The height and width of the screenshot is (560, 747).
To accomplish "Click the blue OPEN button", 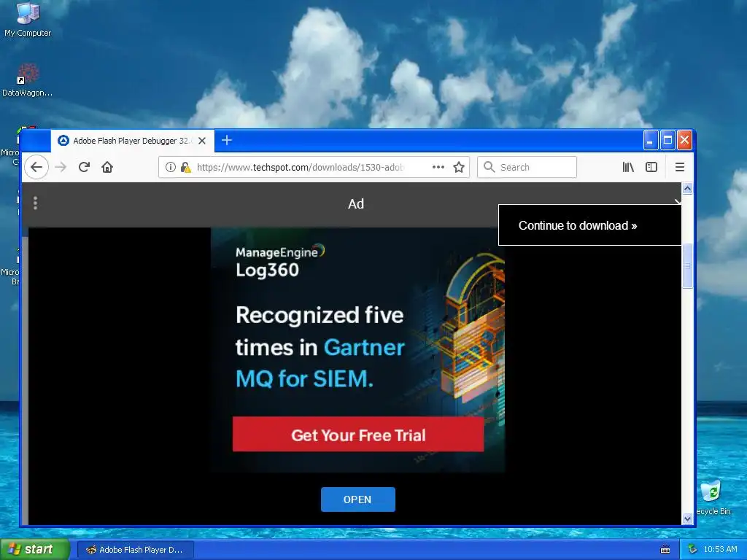I will [x=357, y=499].
